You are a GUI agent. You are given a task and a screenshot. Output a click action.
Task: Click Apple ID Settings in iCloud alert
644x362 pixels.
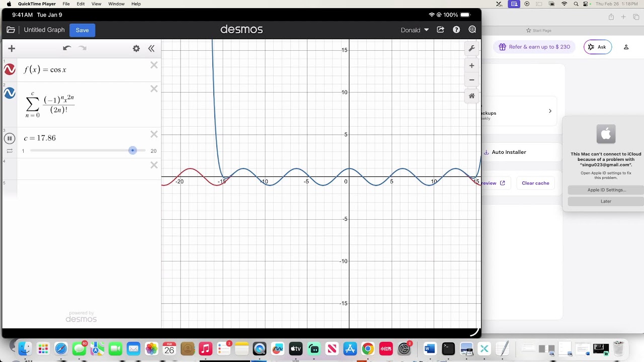point(606,190)
